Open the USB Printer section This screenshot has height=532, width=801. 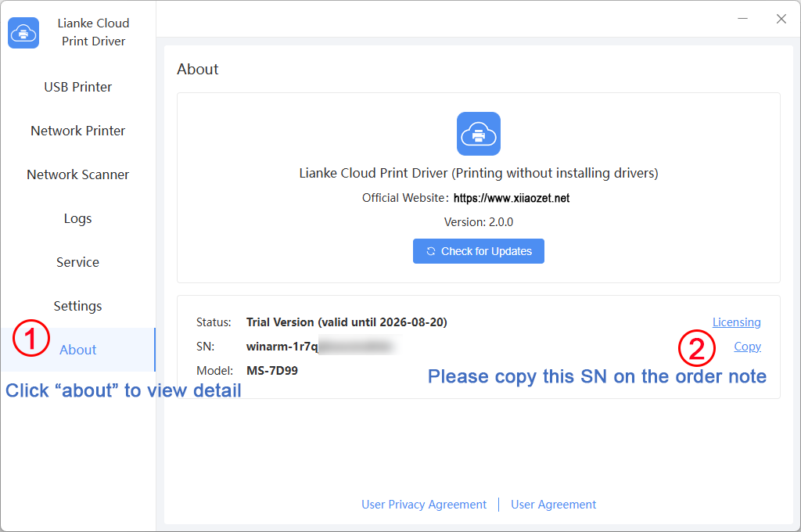pyautogui.click(x=77, y=87)
